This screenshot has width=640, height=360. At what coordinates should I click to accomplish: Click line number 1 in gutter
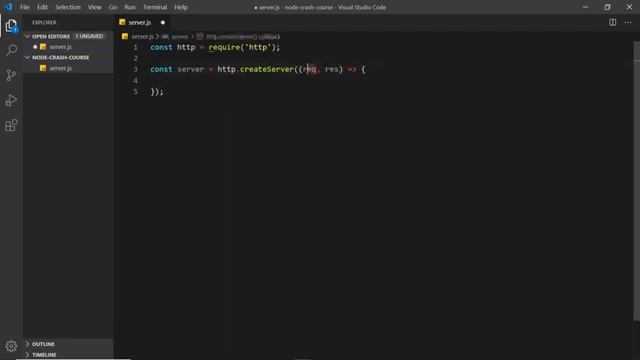tap(136, 47)
